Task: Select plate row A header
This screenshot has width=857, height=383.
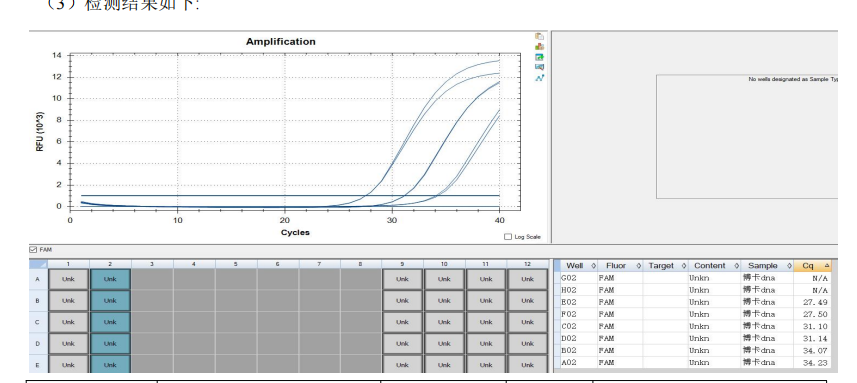Action: point(38,279)
